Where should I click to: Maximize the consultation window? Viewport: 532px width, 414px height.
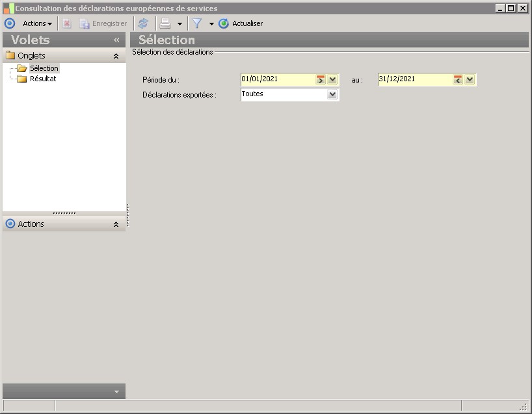coord(511,8)
